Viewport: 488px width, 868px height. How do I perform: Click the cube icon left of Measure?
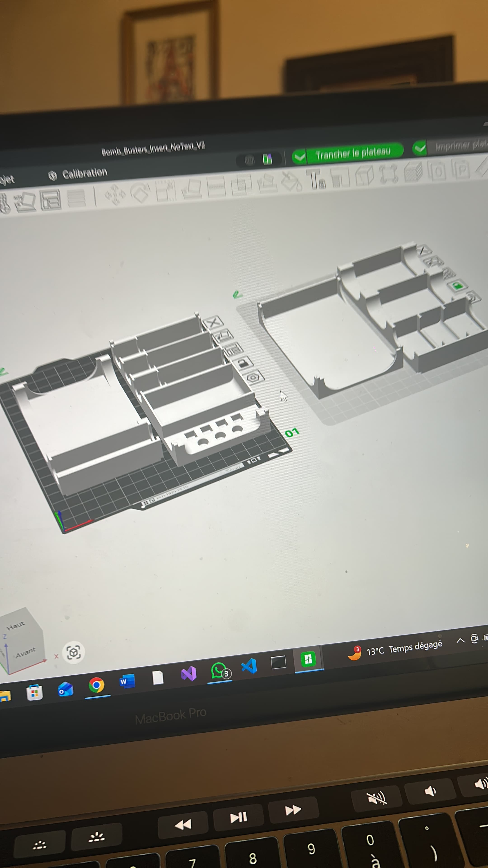365,176
